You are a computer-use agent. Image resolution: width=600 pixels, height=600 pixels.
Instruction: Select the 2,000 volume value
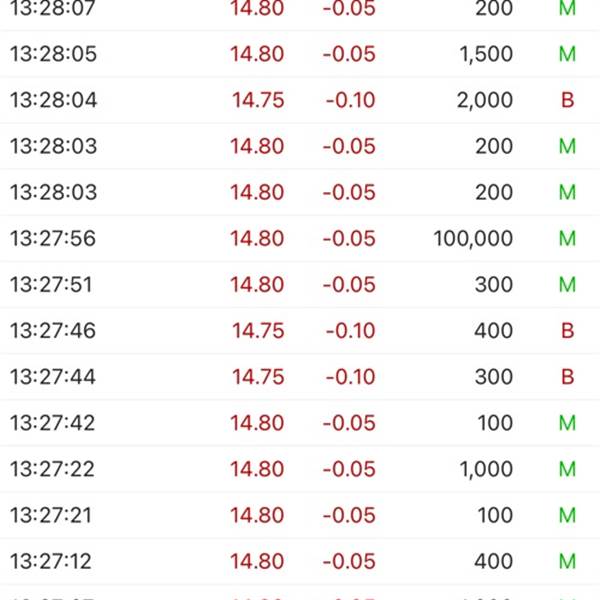[x=485, y=100]
